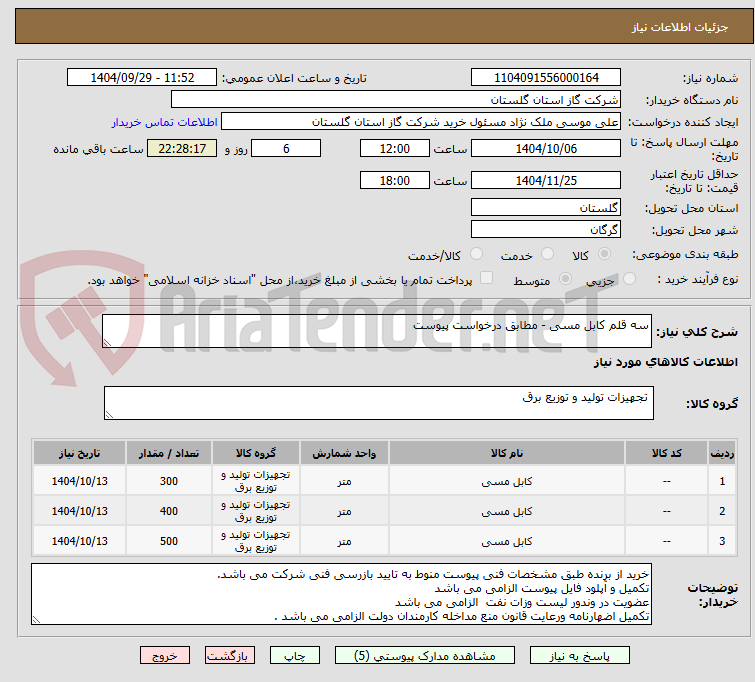Click the پاسخ به نیاز button
The image size is (755, 682).
580,656
